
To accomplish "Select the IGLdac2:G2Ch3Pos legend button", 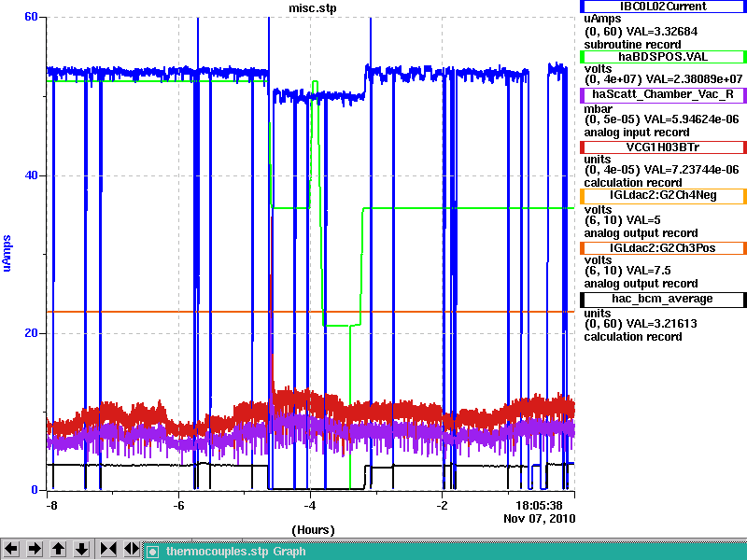I will click(x=663, y=248).
